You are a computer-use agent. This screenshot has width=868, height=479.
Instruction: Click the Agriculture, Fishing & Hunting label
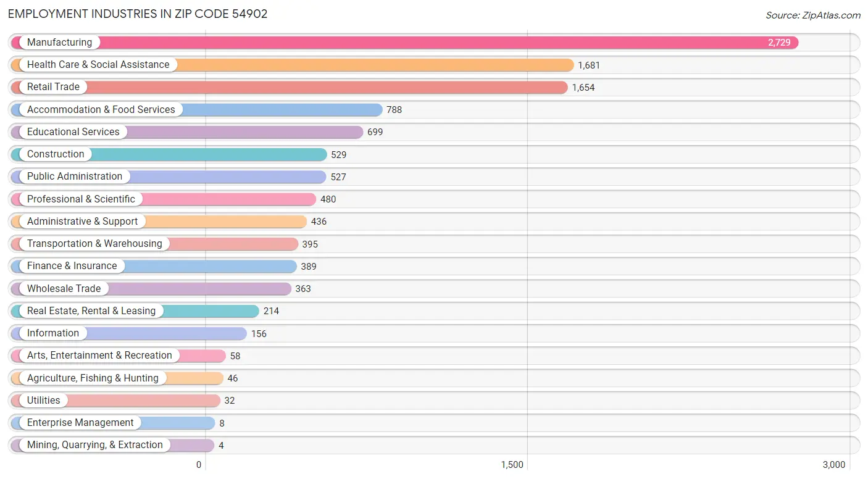point(93,378)
